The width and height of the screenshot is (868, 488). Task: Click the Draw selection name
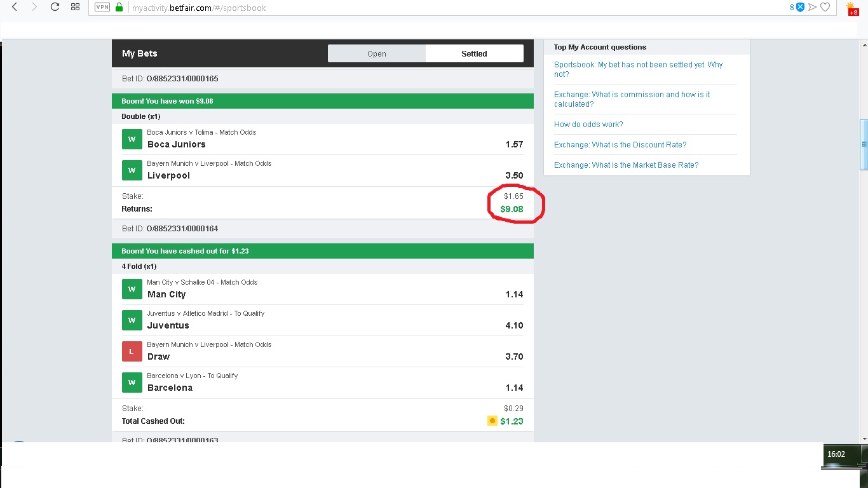(x=158, y=356)
